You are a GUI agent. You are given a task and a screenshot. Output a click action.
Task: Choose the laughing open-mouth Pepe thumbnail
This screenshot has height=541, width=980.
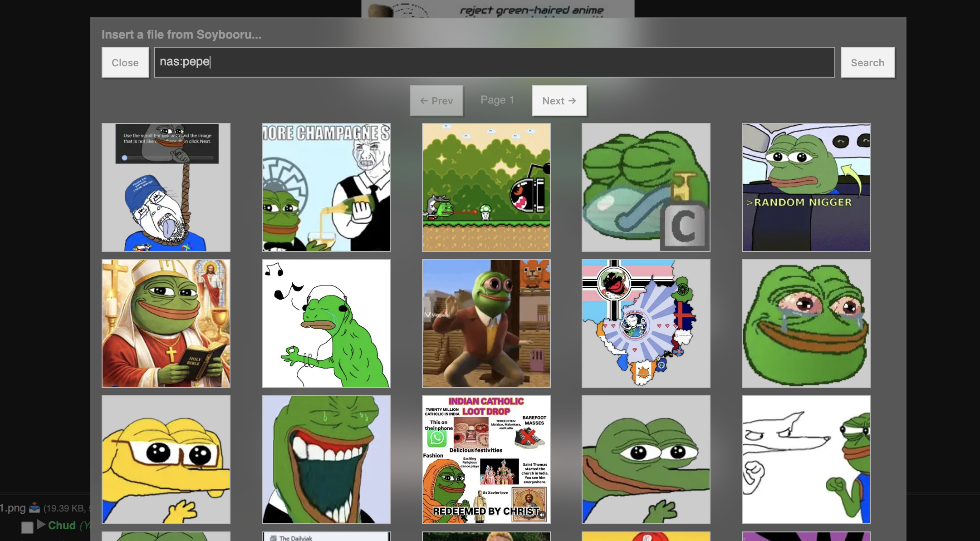(326, 459)
